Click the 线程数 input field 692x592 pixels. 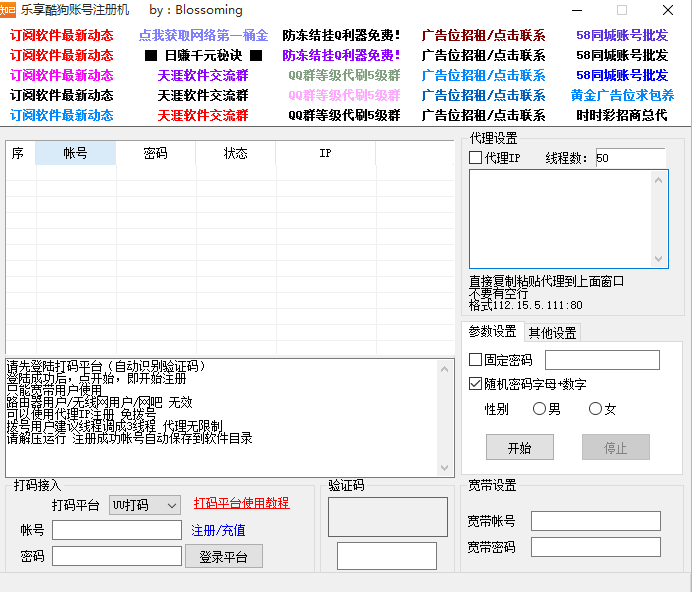(629, 158)
